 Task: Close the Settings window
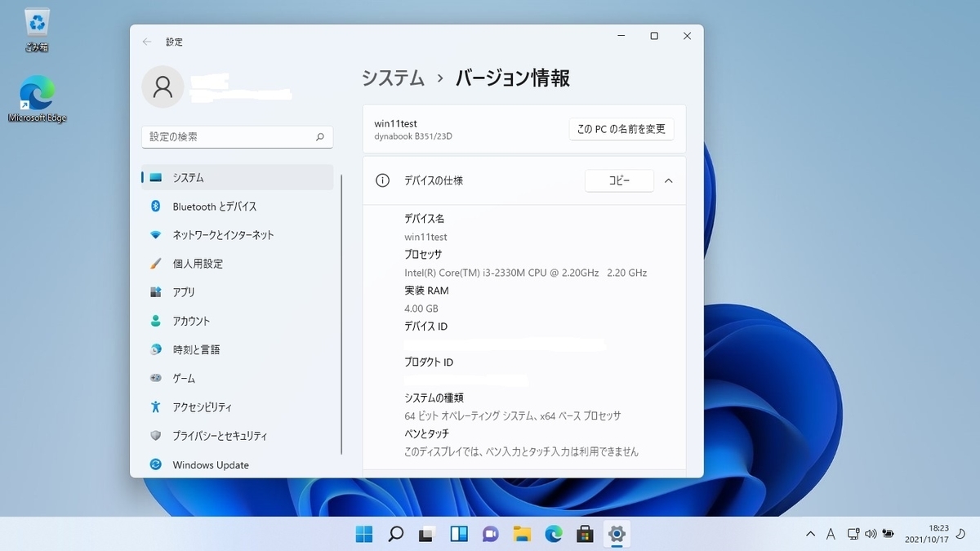click(x=687, y=36)
